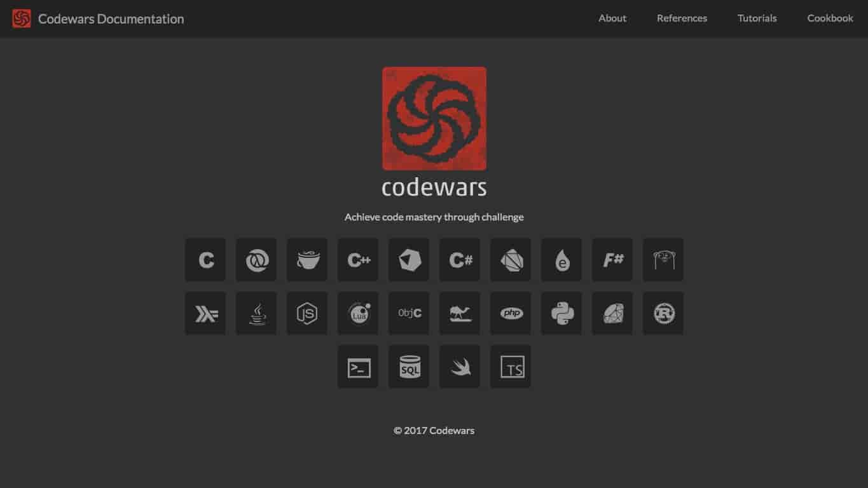Select the Shell terminal icon
Screen dimensions: 868x488
click(x=357, y=367)
